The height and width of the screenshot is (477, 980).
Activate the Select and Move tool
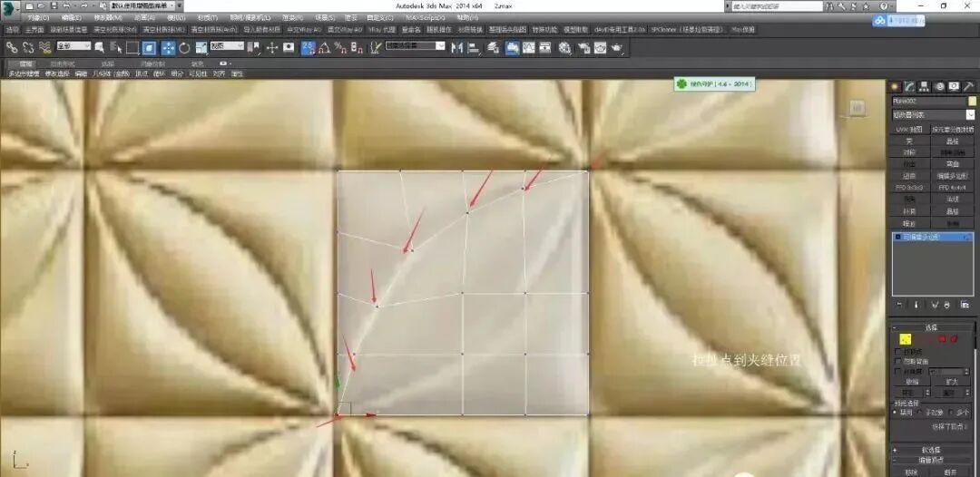(x=168, y=47)
